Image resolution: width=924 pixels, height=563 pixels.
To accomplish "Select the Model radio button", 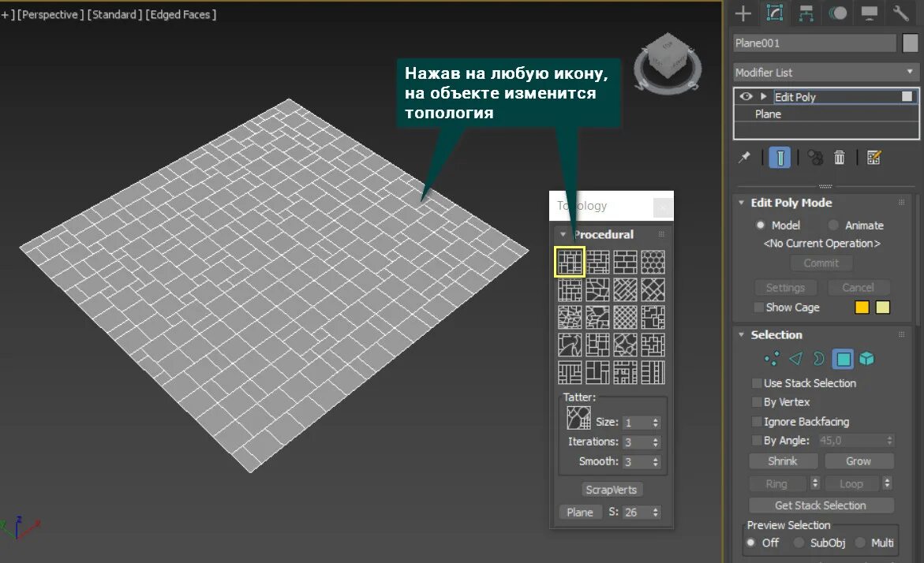I will (760, 225).
